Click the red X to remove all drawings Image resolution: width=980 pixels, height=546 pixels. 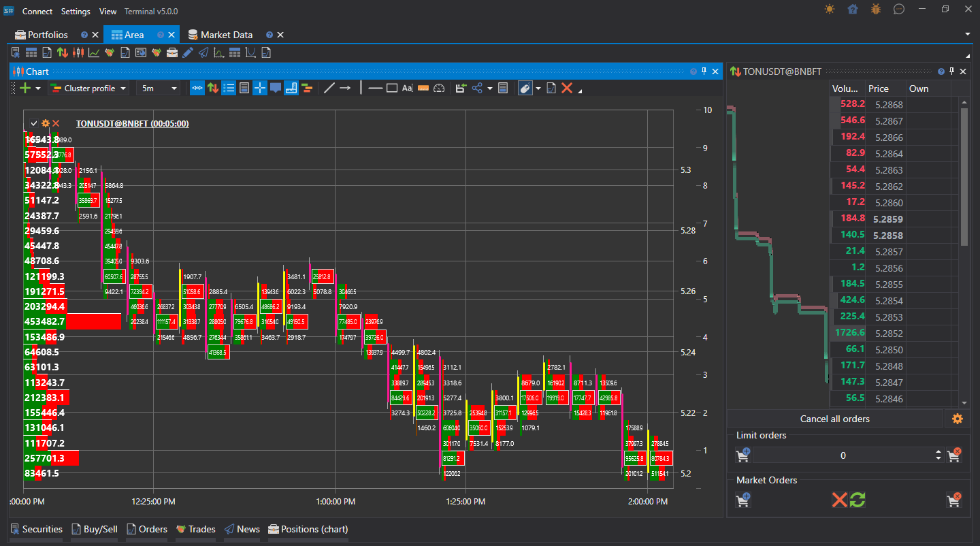tap(567, 88)
